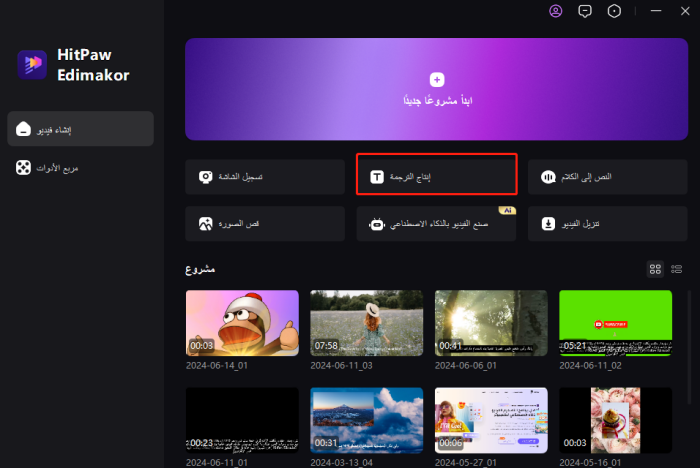Viewport: 700px width, 468px height.
Task: Select the Create Video sidebar item
Action: pyautogui.click(x=80, y=129)
